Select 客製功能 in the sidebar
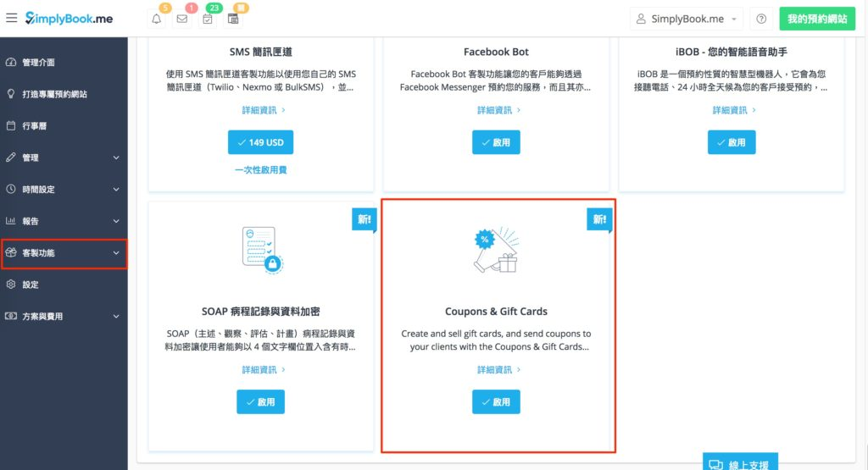 pyautogui.click(x=64, y=253)
